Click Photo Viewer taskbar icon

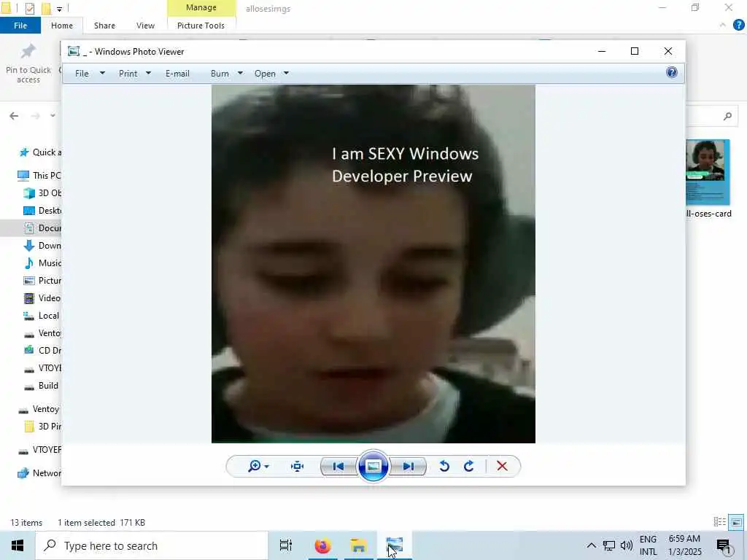click(x=395, y=545)
